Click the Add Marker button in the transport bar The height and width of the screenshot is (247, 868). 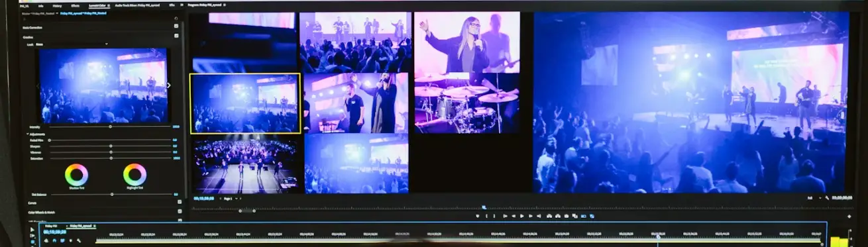[x=478, y=216]
